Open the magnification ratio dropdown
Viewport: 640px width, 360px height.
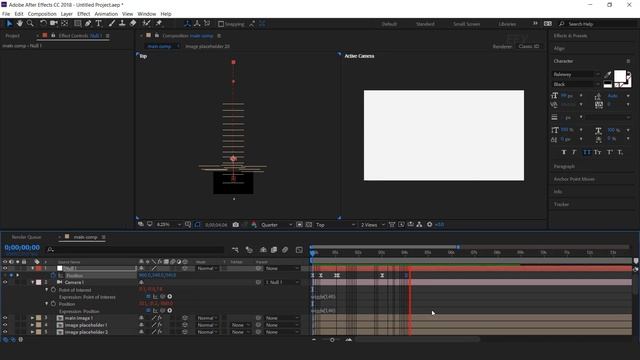coord(169,224)
